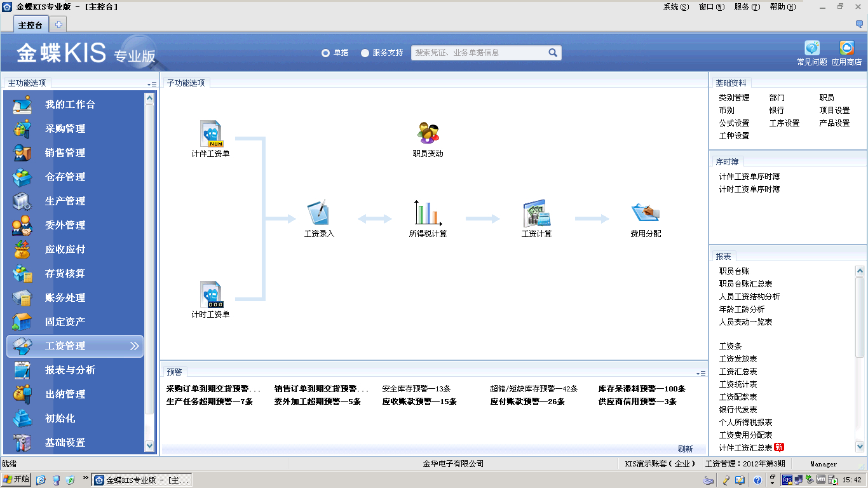Click the search input field
Screen dimensions: 868x488
click(x=480, y=53)
